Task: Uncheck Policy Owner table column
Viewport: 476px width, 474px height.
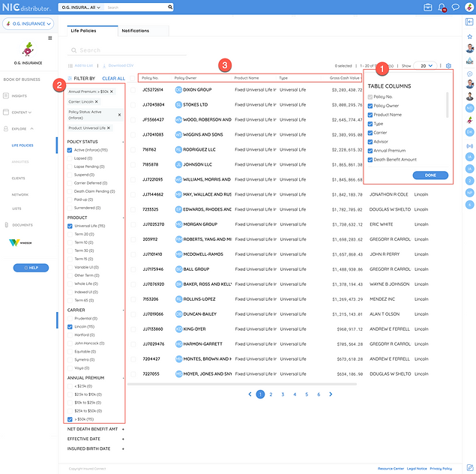Action: [x=370, y=106]
